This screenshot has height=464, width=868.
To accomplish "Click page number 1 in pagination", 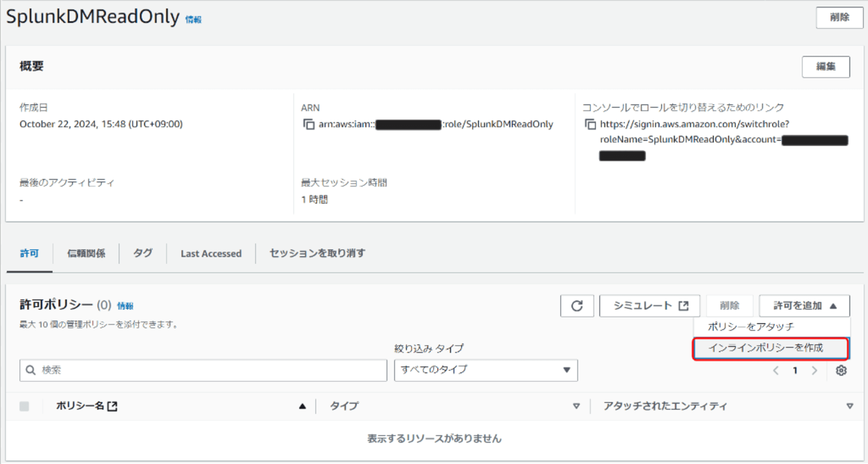I will [x=795, y=371].
